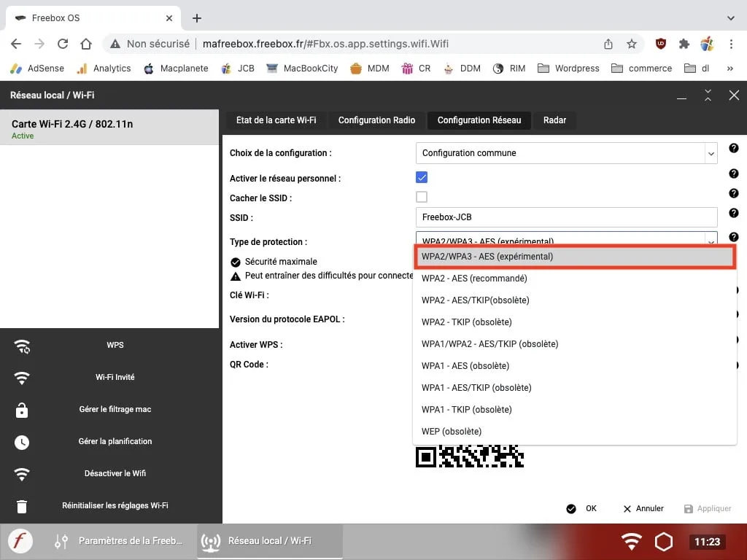This screenshot has width=747, height=560.
Task: Click the clock icon for Gérer la planification
Action: click(x=21, y=442)
